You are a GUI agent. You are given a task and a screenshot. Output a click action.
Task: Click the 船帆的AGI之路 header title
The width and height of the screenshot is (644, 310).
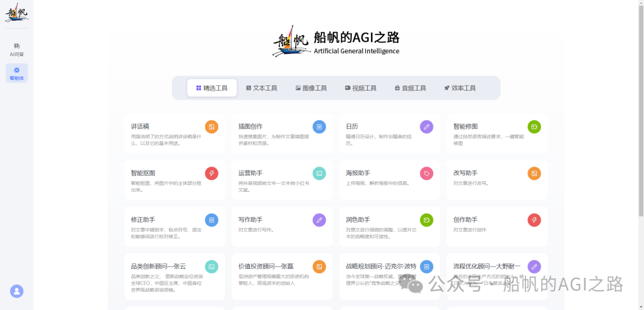pyautogui.click(x=357, y=38)
